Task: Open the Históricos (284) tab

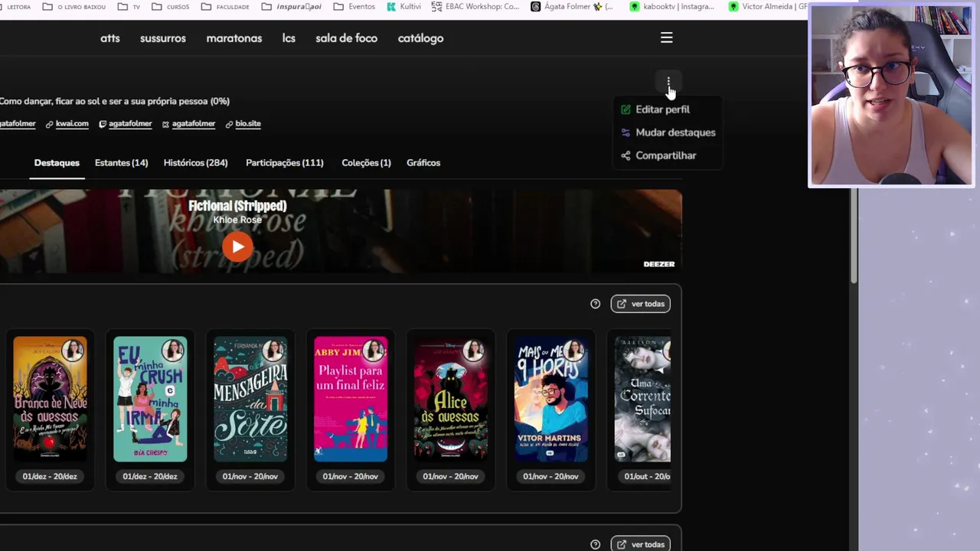Action: coord(195,163)
